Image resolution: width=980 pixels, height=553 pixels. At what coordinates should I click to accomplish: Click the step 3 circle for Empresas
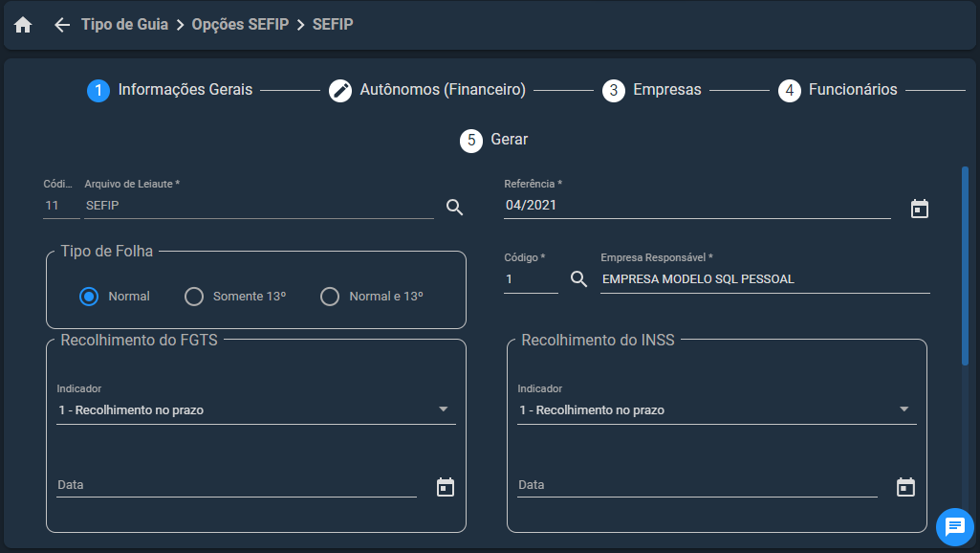613,91
